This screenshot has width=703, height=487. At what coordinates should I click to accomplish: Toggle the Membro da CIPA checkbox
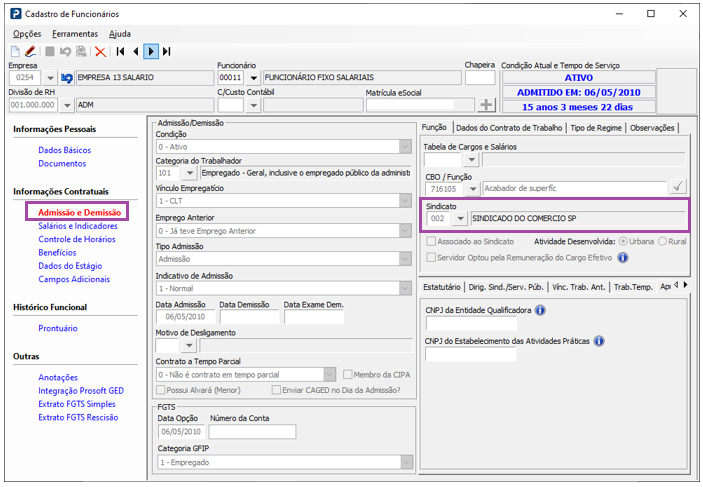point(347,374)
